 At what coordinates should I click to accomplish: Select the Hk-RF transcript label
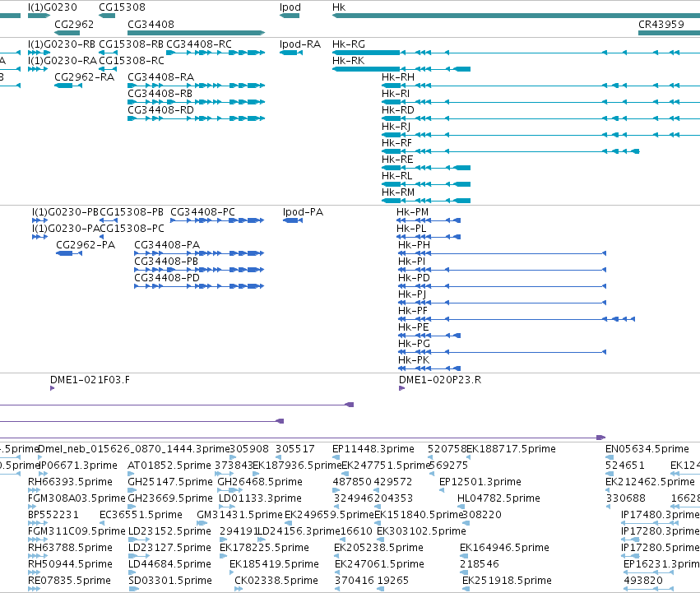coord(396,143)
